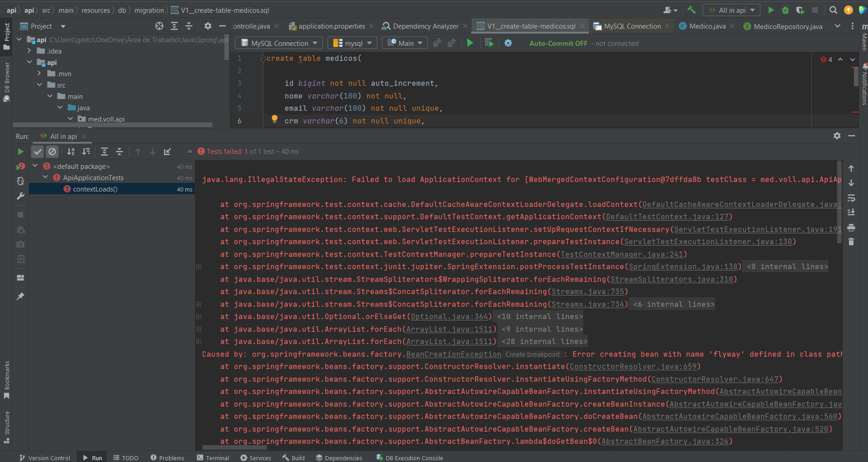The image size is (868, 462).
Task: Open Streams.java:735 stack link
Action: pyautogui.click(x=588, y=292)
